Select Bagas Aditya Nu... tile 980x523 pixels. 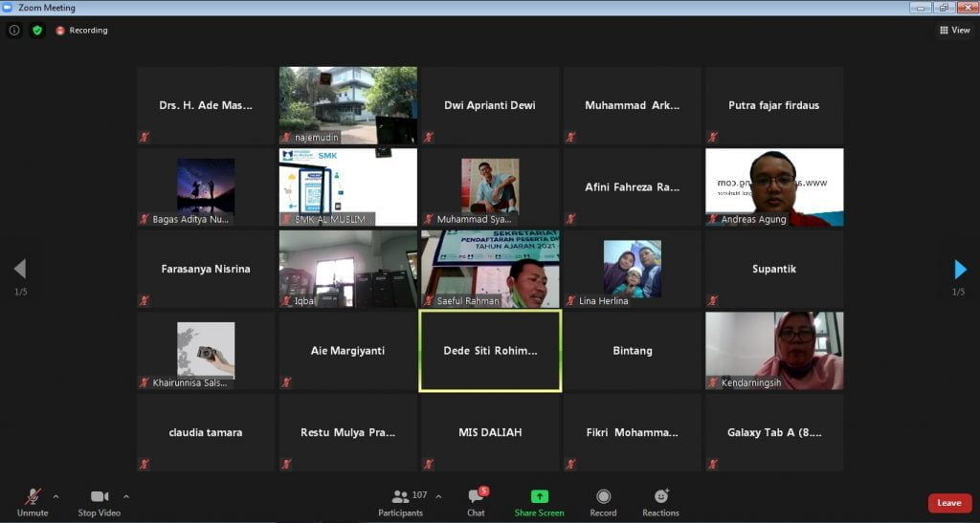click(206, 187)
